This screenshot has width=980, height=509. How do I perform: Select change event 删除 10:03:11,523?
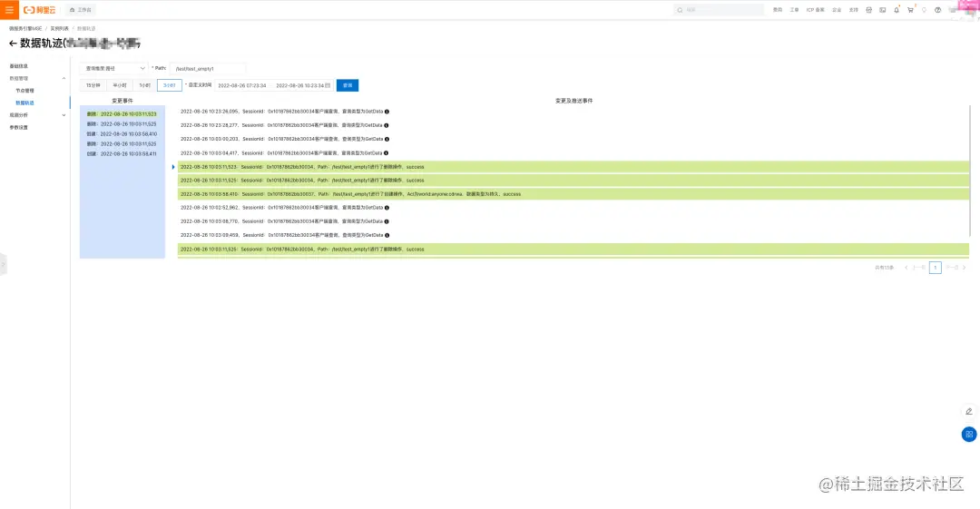pyautogui.click(x=122, y=114)
